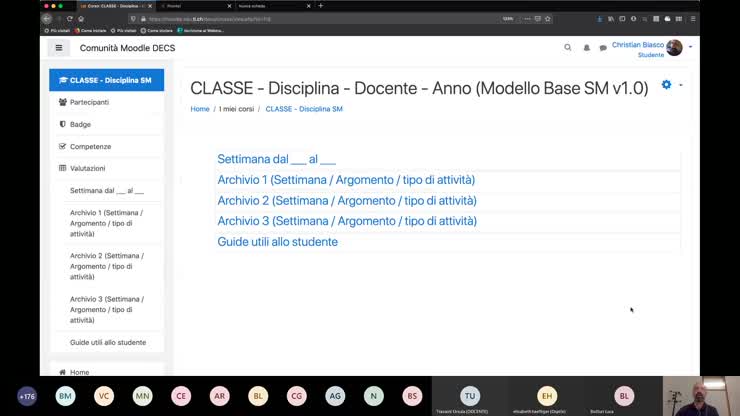Screen dimensions: 740x416
Task: Open the notifications bell
Action: pos(587,47)
